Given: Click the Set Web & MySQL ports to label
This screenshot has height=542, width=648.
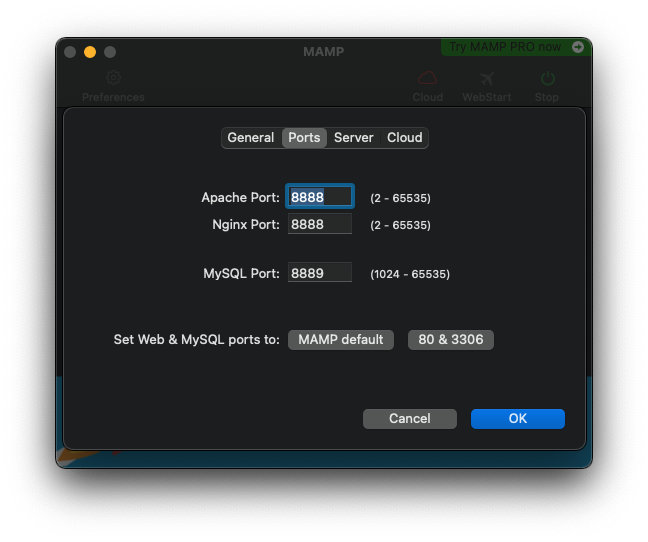Looking at the screenshot, I should pos(197,340).
